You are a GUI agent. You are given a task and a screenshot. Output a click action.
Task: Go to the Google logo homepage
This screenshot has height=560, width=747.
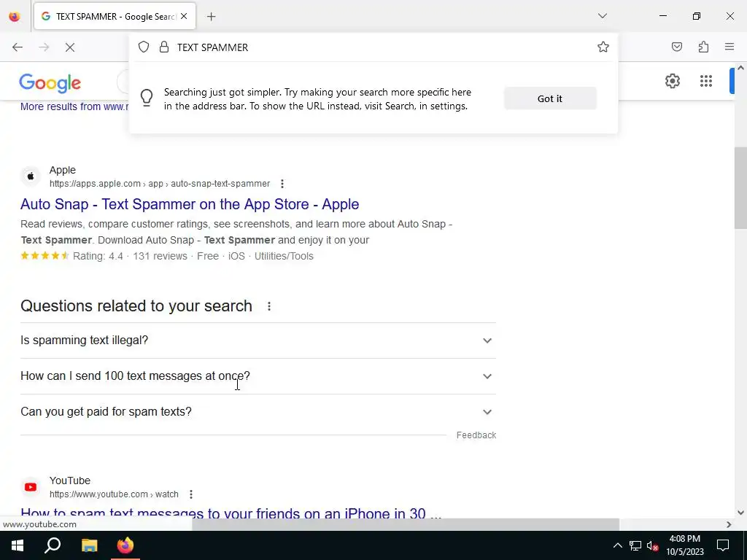pos(50,83)
